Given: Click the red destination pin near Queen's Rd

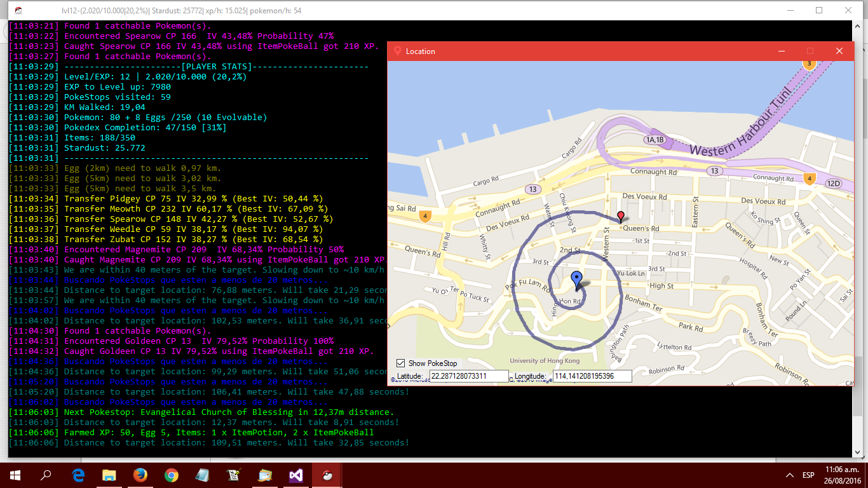Looking at the screenshot, I should click(x=621, y=217).
